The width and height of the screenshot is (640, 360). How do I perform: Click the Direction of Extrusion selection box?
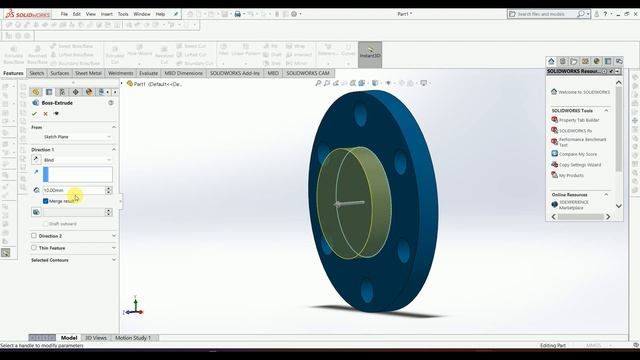78,174
